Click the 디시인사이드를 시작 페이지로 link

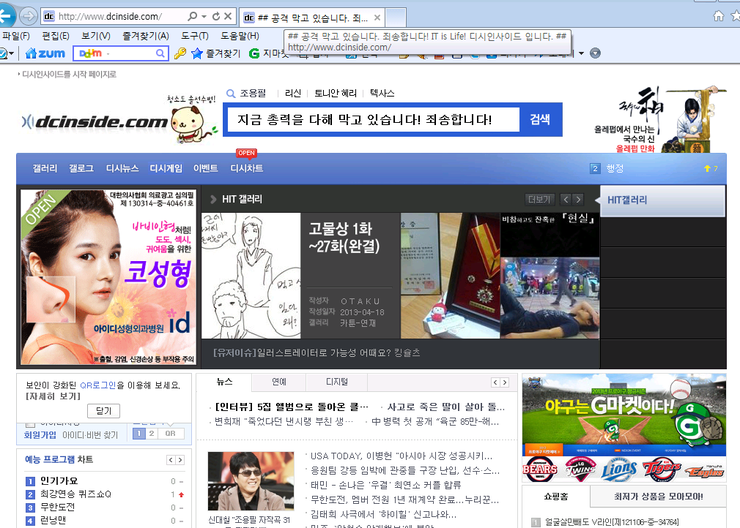69,75
